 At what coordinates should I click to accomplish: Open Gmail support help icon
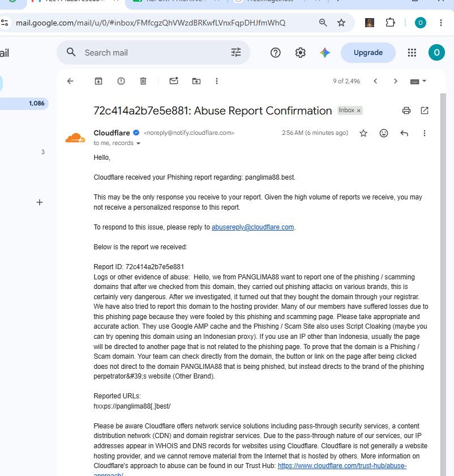point(275,53)
